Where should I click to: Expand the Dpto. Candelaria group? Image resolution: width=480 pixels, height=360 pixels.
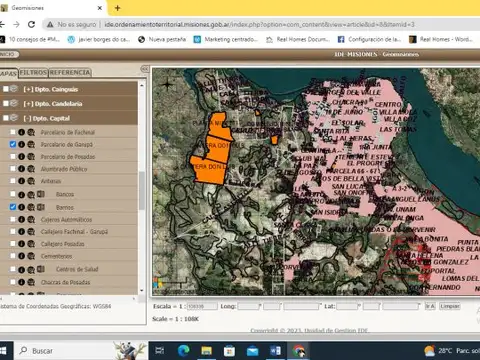pyautogui.click(x=28, y=104)
